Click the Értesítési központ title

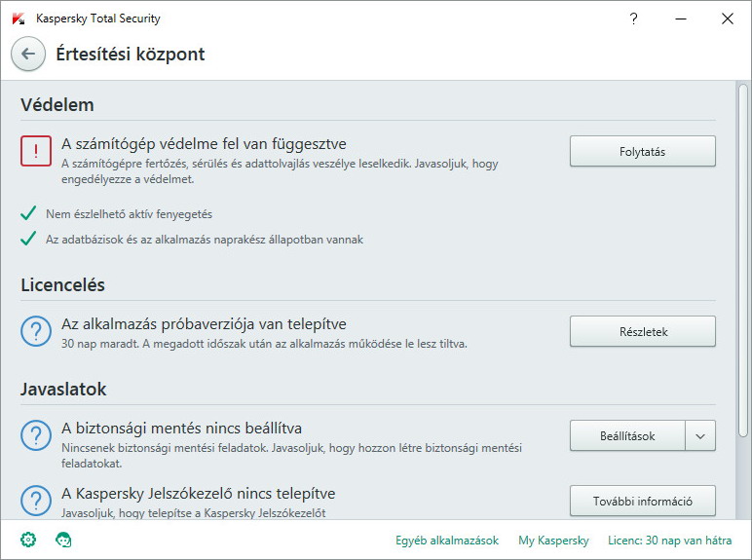[x=131, y=54]
